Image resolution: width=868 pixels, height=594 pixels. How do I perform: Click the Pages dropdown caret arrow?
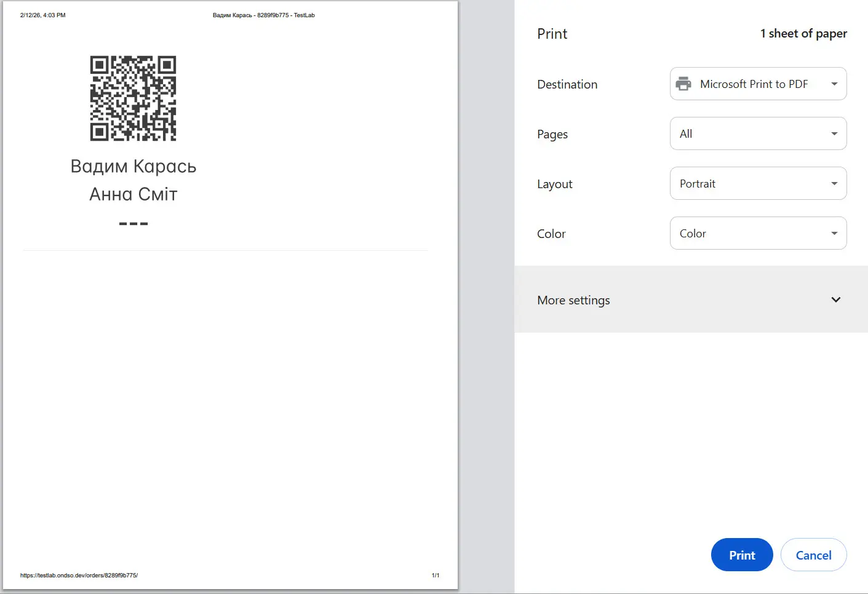[x=834, y=134]
